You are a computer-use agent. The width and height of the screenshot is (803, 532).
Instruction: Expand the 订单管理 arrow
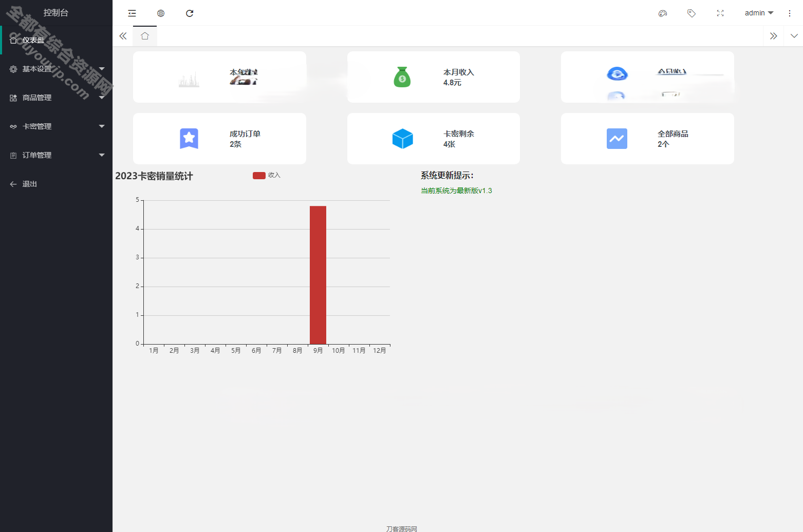(102, 155)
